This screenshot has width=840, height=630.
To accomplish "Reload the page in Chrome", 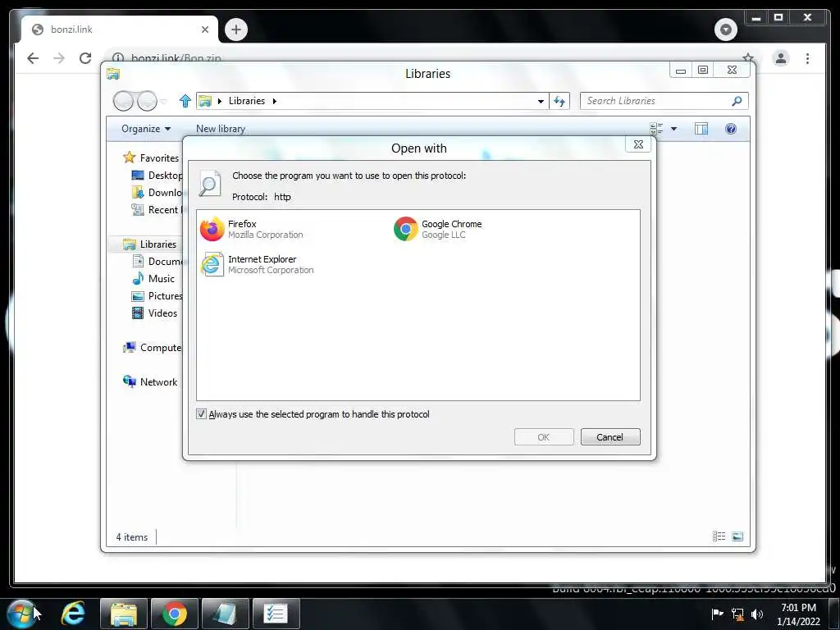I will 85,58.
